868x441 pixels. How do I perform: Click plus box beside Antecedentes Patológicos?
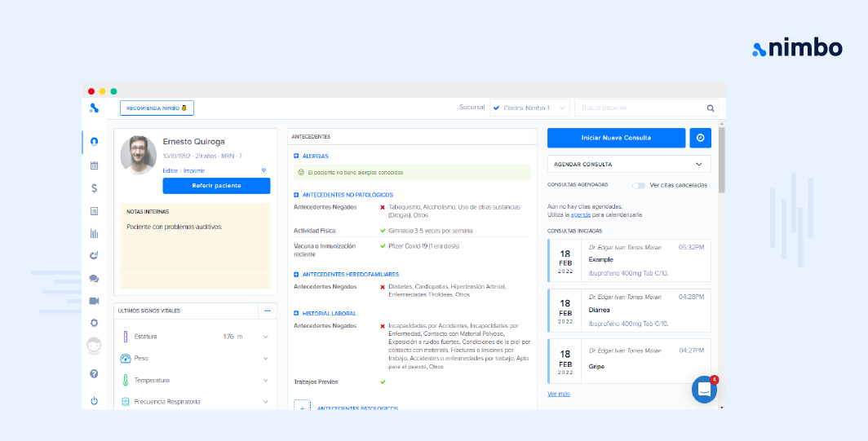pyautogui.click(x=302, y=406)
